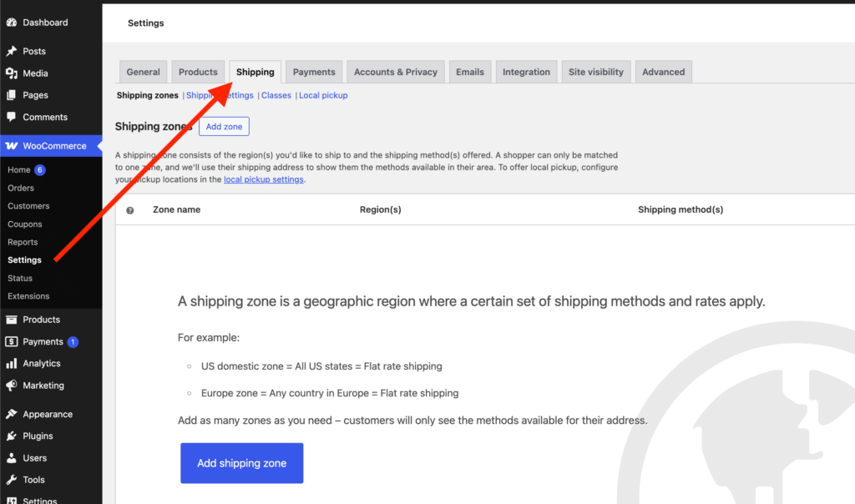The width and height of the screenshot is (855, 504).
Task: Open Analytics in the sidebar menu
Action: pos(42,364)
